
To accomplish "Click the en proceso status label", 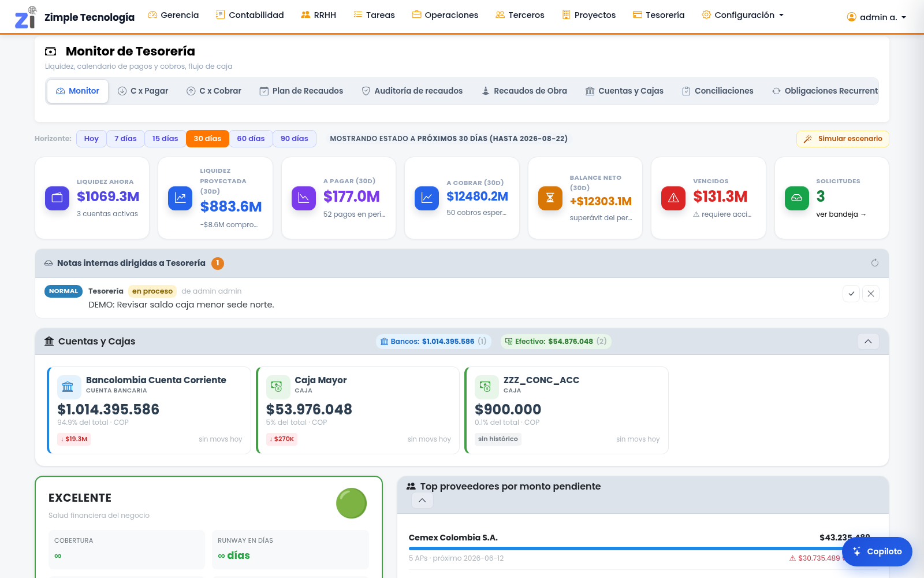I will point(152,291).
